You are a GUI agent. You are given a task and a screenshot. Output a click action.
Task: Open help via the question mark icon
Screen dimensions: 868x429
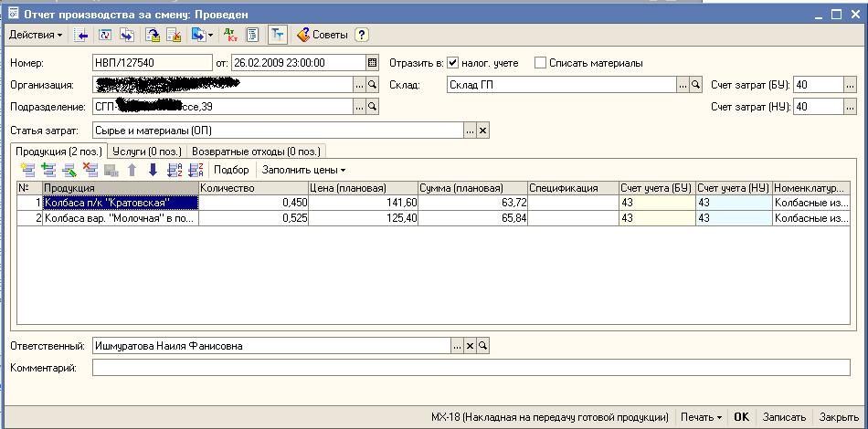[x=362, y=35]
